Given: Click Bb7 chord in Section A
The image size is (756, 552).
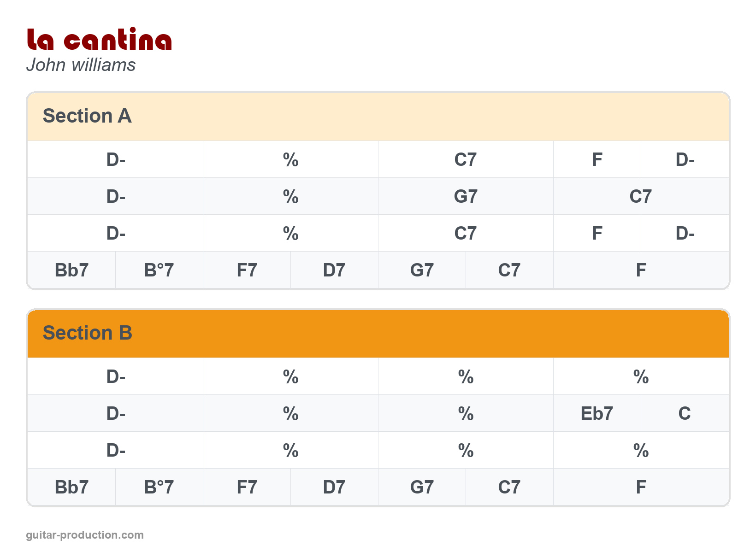Looking at the screenshot, I should tap(71, 270).
